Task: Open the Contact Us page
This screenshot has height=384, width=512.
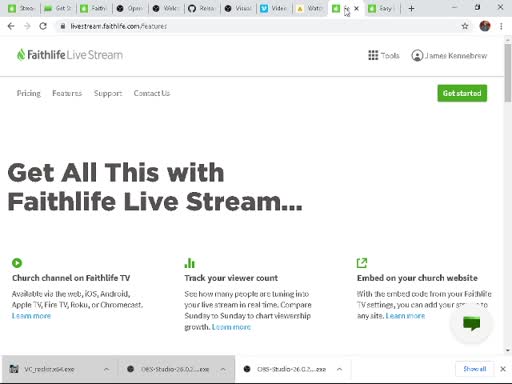Action: (x=152, y=93)
